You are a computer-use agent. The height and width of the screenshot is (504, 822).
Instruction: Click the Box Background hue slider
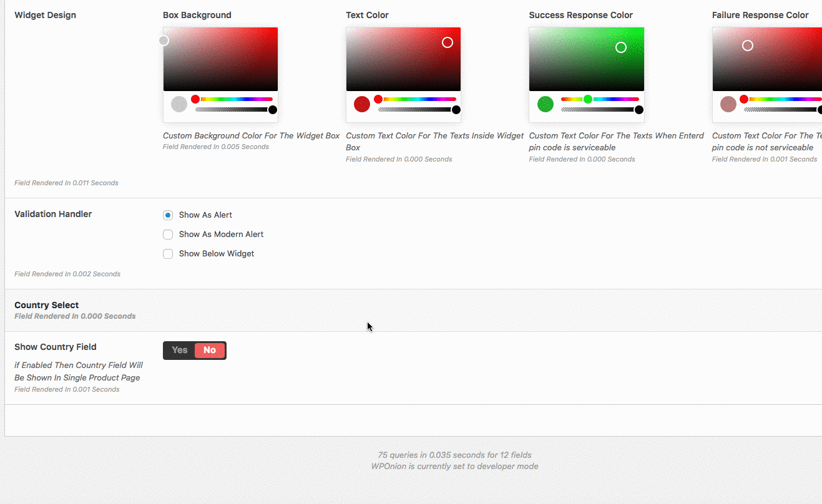(x=234, y=99)
